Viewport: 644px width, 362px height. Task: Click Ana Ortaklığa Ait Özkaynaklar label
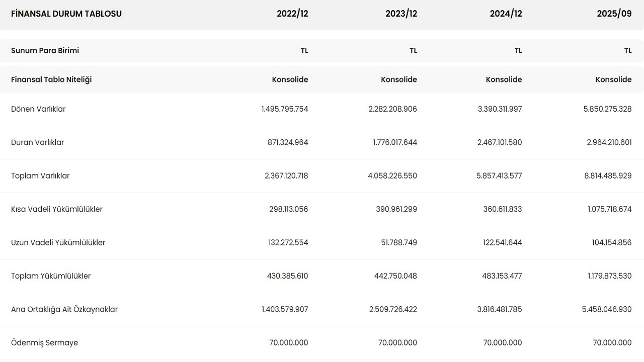[x=64, y=309]
